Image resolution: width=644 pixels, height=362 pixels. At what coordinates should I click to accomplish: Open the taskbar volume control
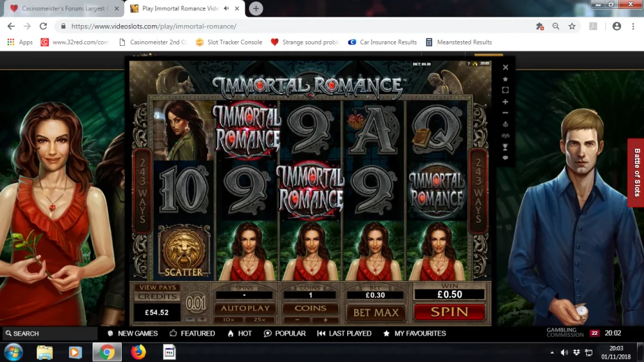[x=564, y=352]
